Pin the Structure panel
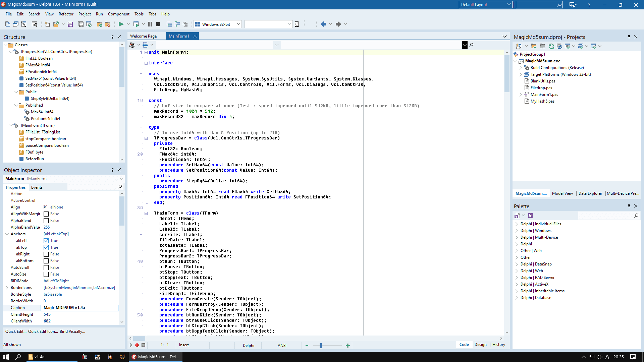The width and height of the screenshot is (644, 362). tap(112, 37)
